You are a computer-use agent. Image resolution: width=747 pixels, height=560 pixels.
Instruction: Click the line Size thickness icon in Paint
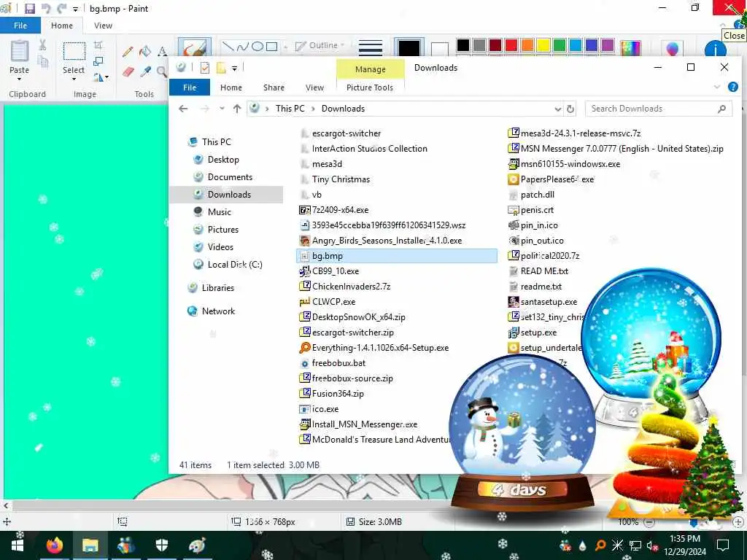(370, 47)
